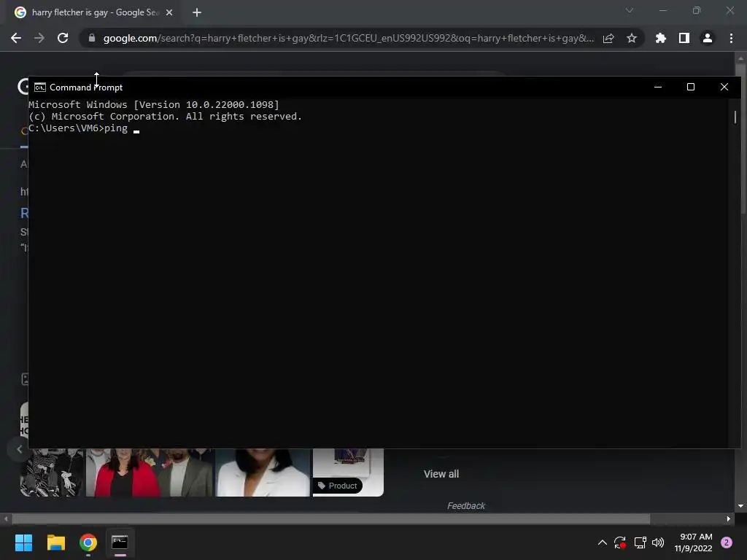Restore down the Chrome window

(x=697, y=10)
